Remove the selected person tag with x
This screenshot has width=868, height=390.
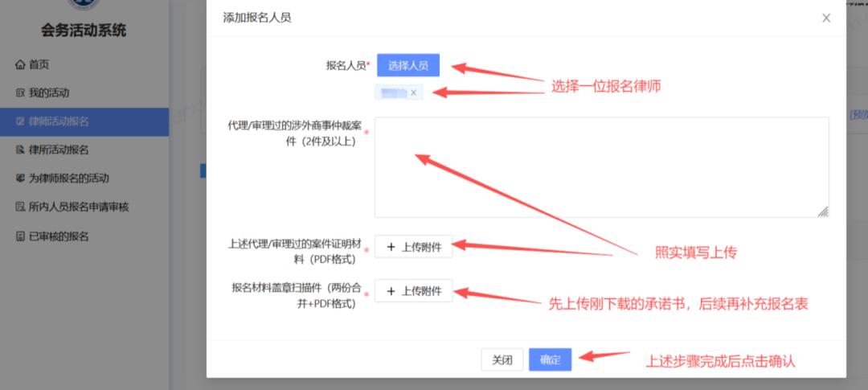[413, 93]
